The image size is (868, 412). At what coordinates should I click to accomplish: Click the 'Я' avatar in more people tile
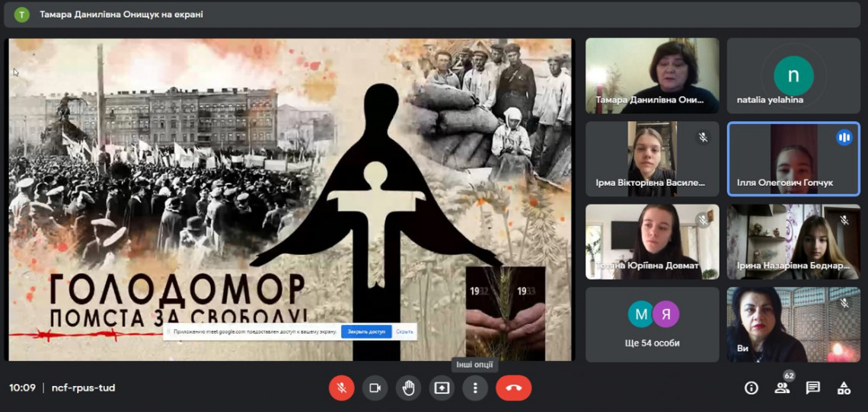point(665,315)
